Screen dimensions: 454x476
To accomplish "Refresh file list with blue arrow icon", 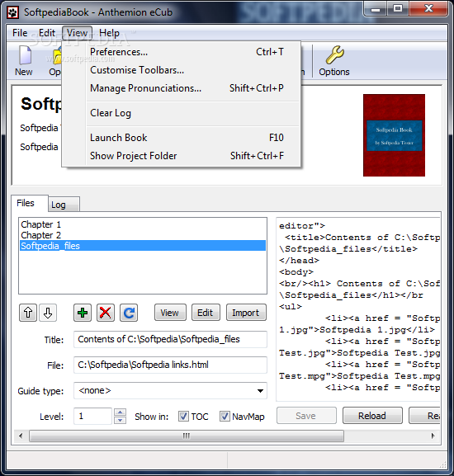I will pyautogui.click(x=129, y=313).
